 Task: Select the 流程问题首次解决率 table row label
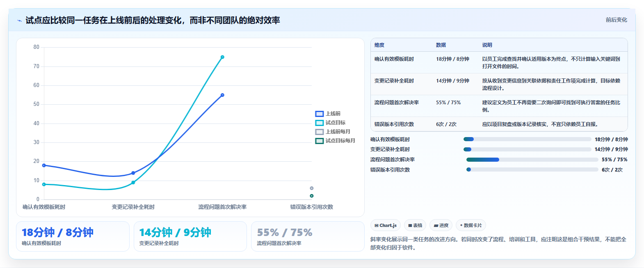point(397,103)
